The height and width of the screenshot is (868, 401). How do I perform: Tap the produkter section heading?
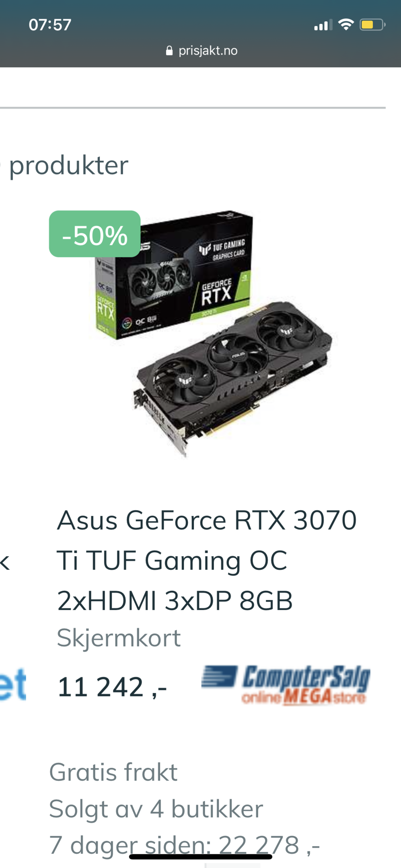68,165
